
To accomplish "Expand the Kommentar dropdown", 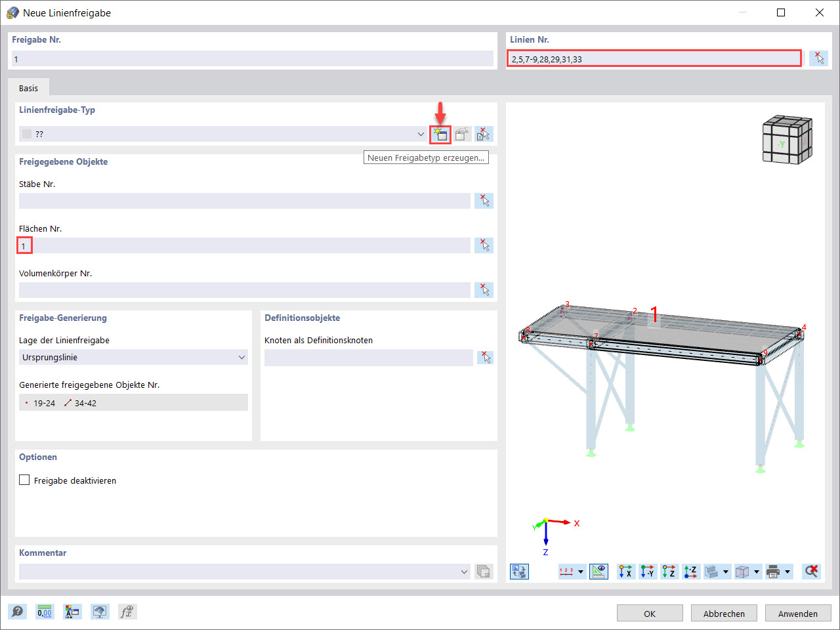I will pos(465,572).
